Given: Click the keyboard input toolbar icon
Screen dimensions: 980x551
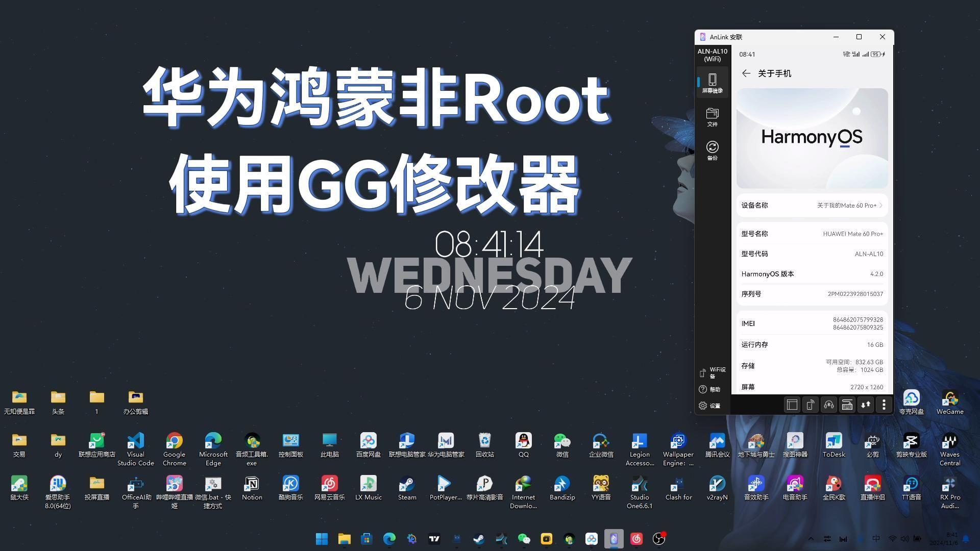Looking at the screenshot, I should click(x=847, y=405).
